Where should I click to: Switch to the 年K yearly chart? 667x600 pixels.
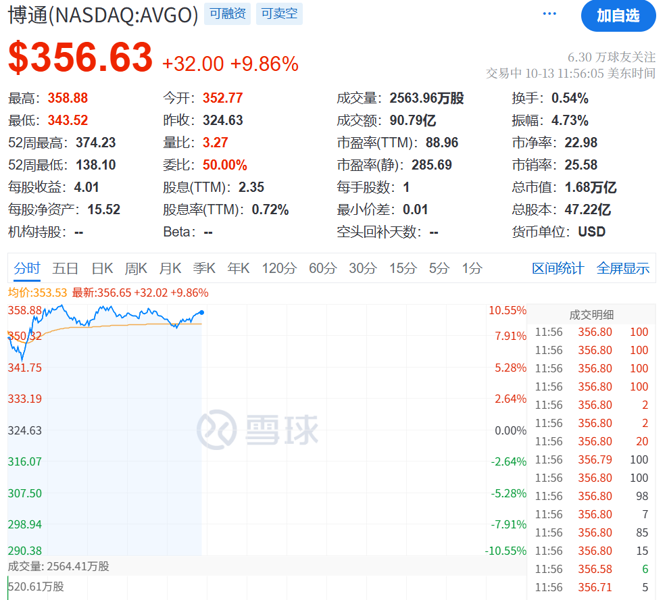[x=238, y=268]
